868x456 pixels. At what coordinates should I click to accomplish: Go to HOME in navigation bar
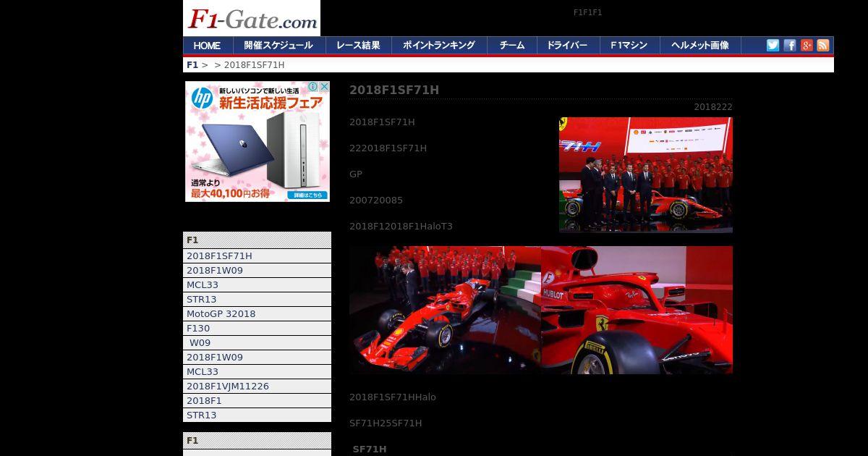[x=208, y=45]
